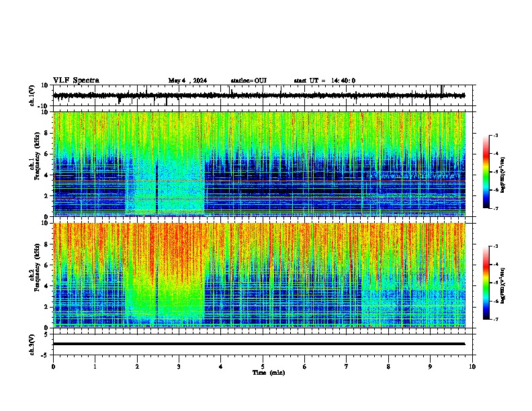Click time axis tick label "7"
Viewport: 532px width, 411px height.
coord(347,367)
